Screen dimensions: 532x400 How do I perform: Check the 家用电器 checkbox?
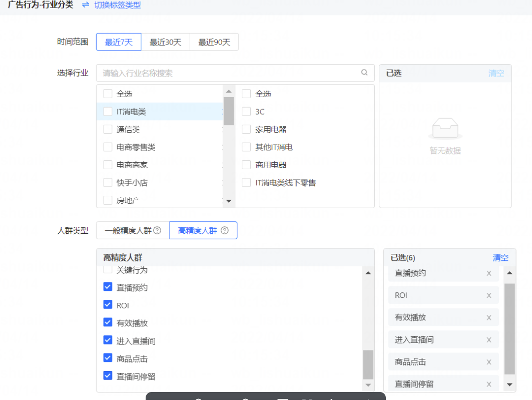click(246, 129)
